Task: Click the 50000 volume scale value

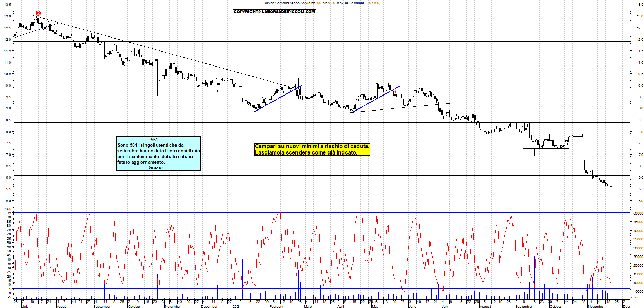Action: pos(638,213)
